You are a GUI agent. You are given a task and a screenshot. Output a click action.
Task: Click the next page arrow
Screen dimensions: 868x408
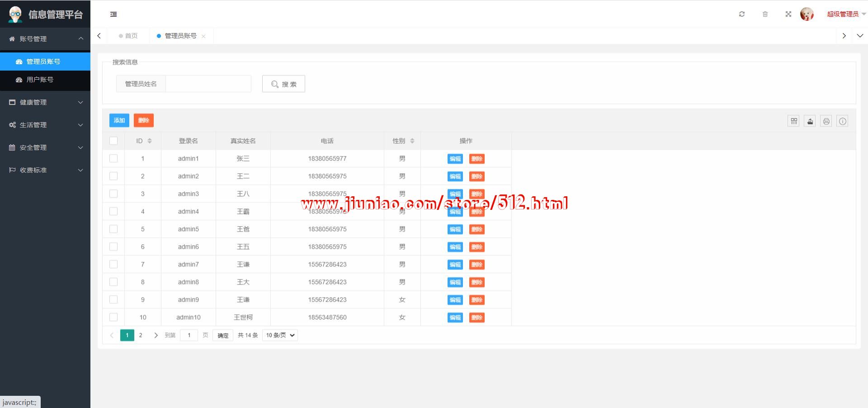(x=156, y=335)
